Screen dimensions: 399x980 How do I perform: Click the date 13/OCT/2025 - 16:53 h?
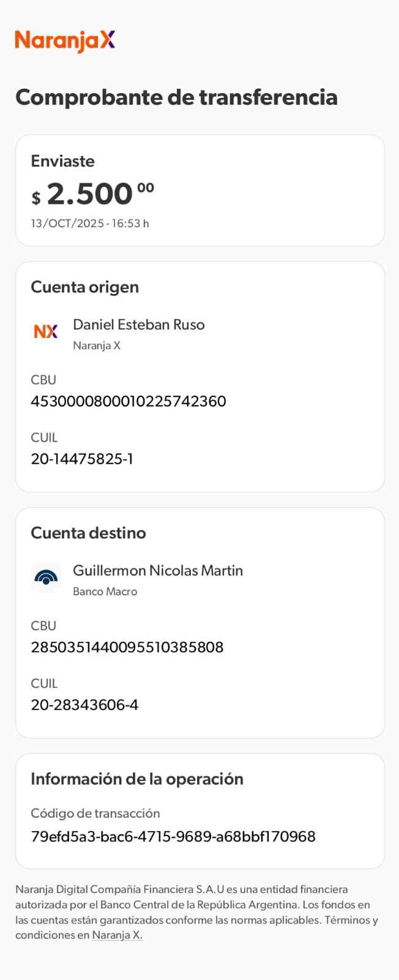pyautogui.click(x=90, y=224)
